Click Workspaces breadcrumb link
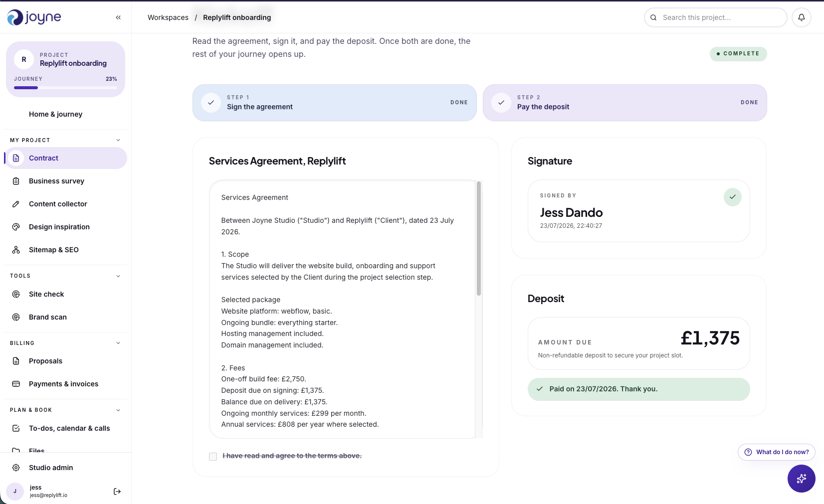This screenshot has width=824, height=504. tap(168, 17)
